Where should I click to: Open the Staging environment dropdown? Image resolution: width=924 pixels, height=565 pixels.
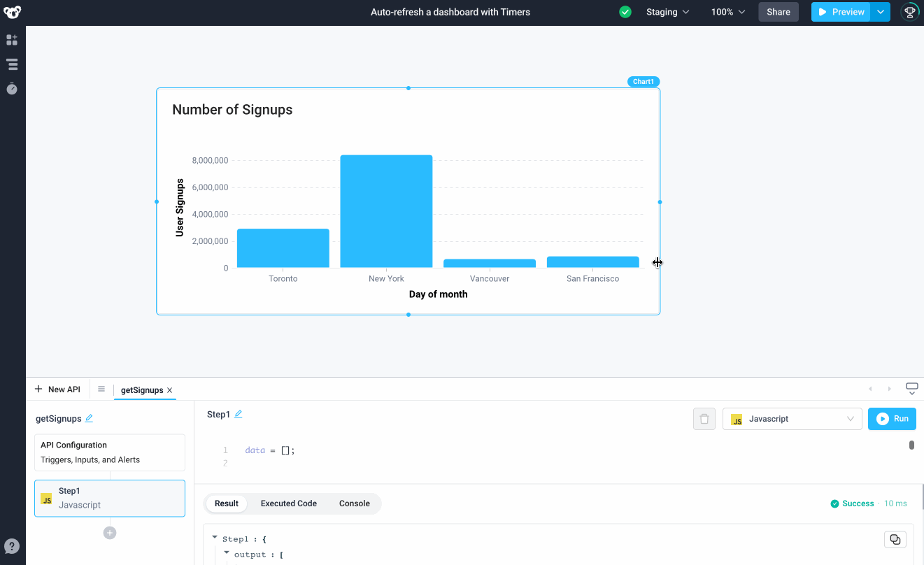pos(667,12)
